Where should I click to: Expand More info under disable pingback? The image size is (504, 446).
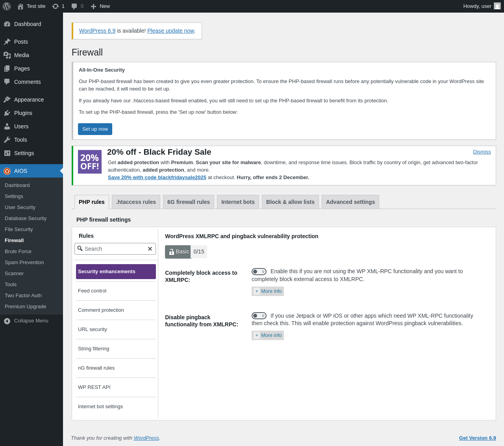pyautogui.click(x=268, y=335)
